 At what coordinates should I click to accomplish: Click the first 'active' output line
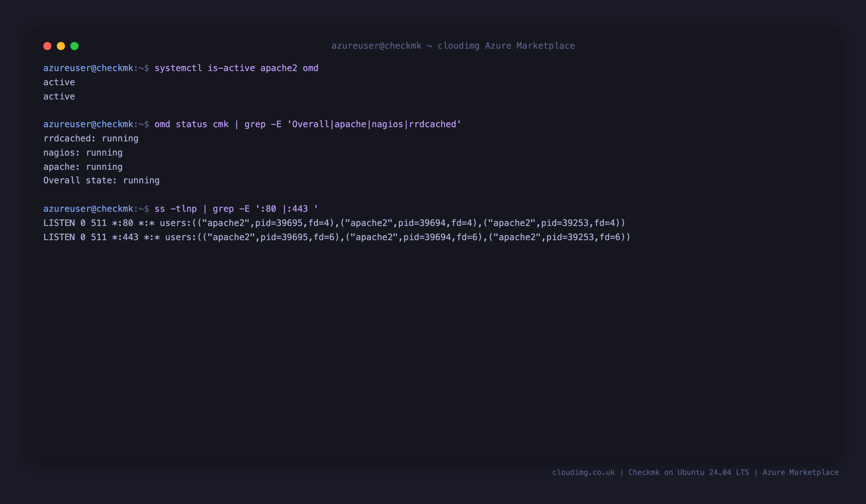click(59, 82)
